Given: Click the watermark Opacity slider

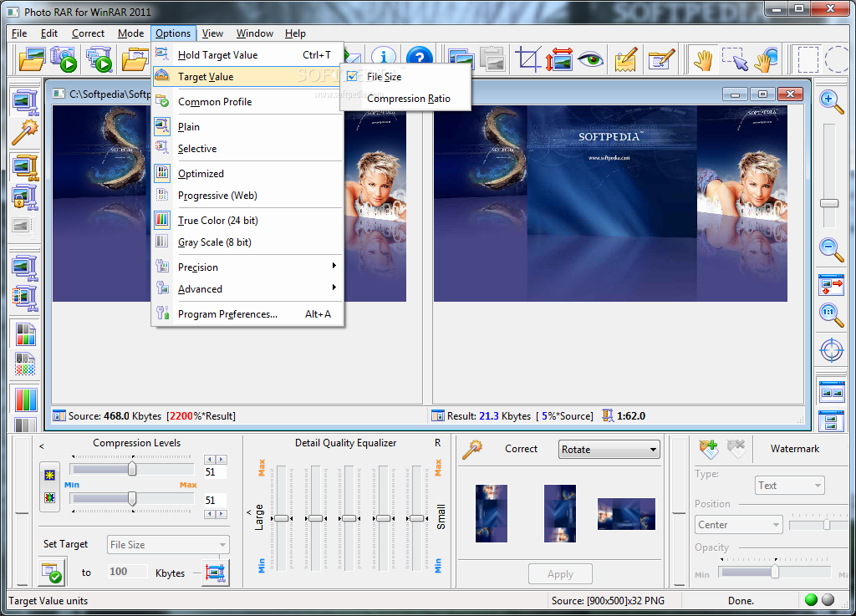Looking at the screenshot, I should [x=775, y=572].
